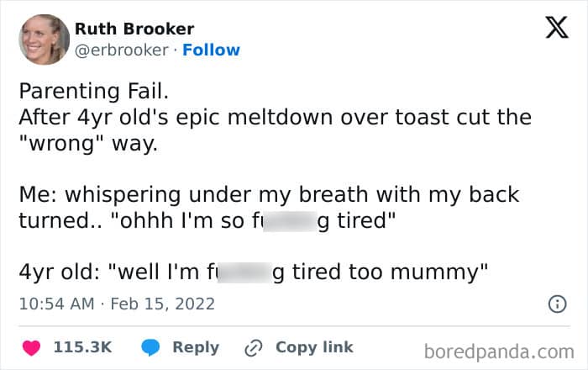Click the Reply text label
The image size is (588, 370).
pyautogui.click(x=196, y=347)
